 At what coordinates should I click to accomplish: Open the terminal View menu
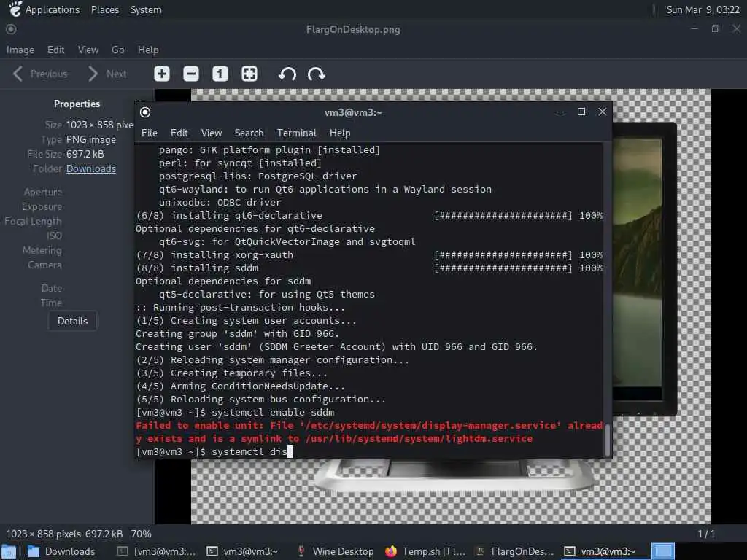[211, 133]
